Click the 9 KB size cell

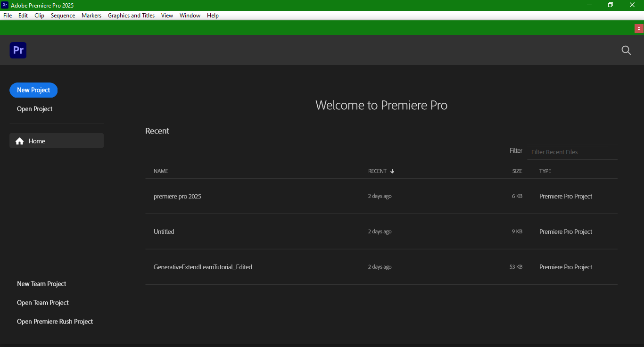pyautogui.click(x=517, y=231)
